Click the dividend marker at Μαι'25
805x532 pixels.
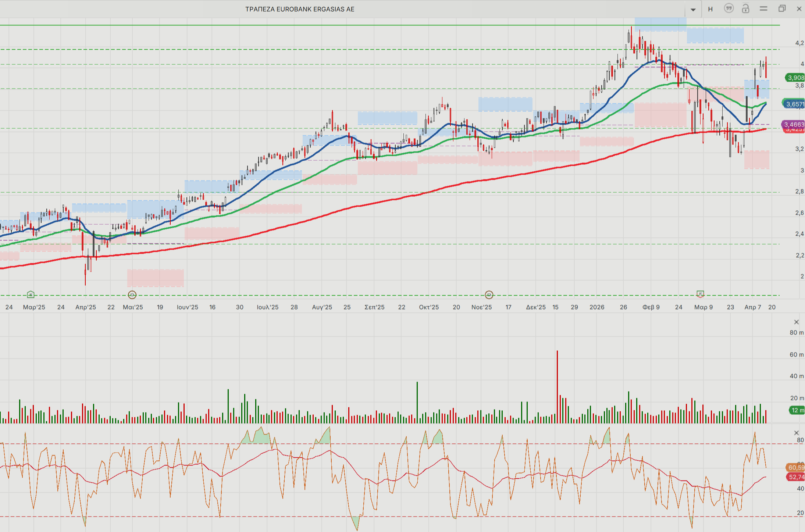pos(132,295)
